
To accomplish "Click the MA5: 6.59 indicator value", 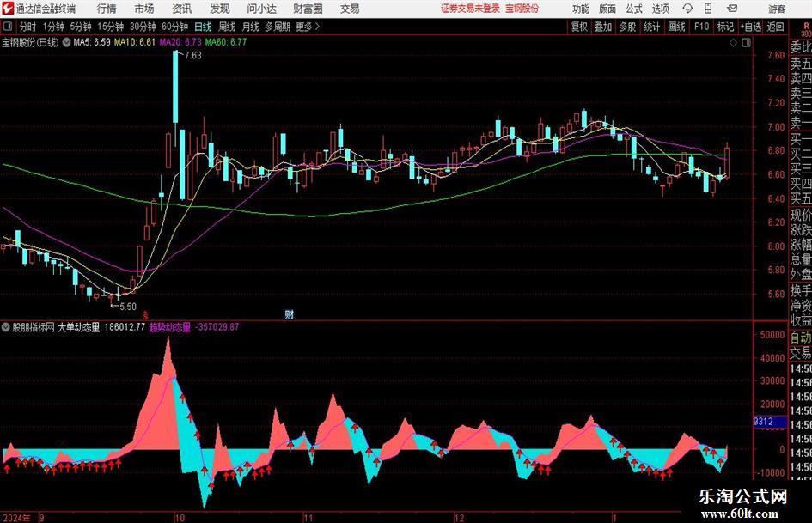I will point(92,42).
